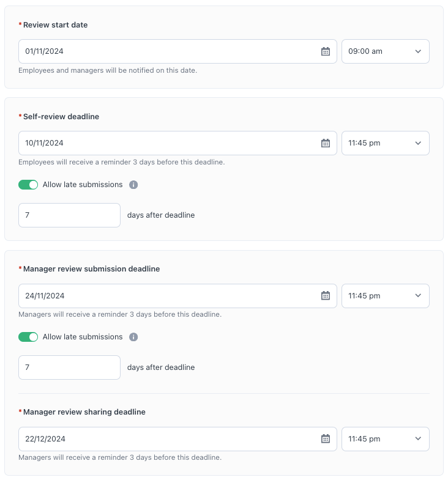Screen dimensions: 448x480
Task: Click Self-review deadline date field 10/11/2024
Action: click(x=165, y=143)
